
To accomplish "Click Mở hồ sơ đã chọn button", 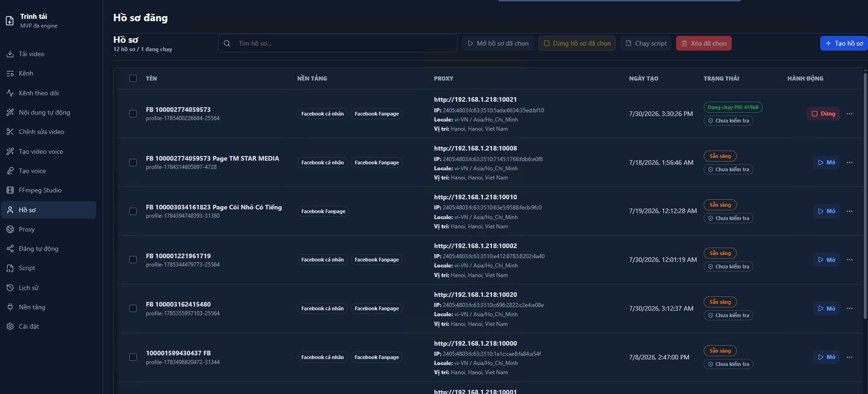I will 498,43.
